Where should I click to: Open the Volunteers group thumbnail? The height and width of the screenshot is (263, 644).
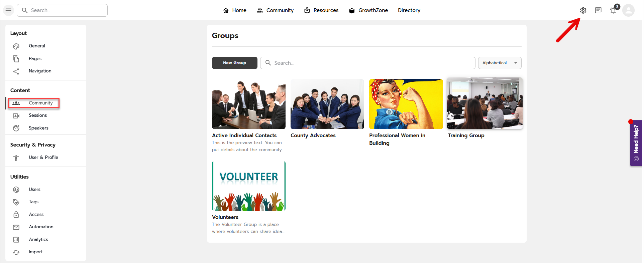[248, 186]
